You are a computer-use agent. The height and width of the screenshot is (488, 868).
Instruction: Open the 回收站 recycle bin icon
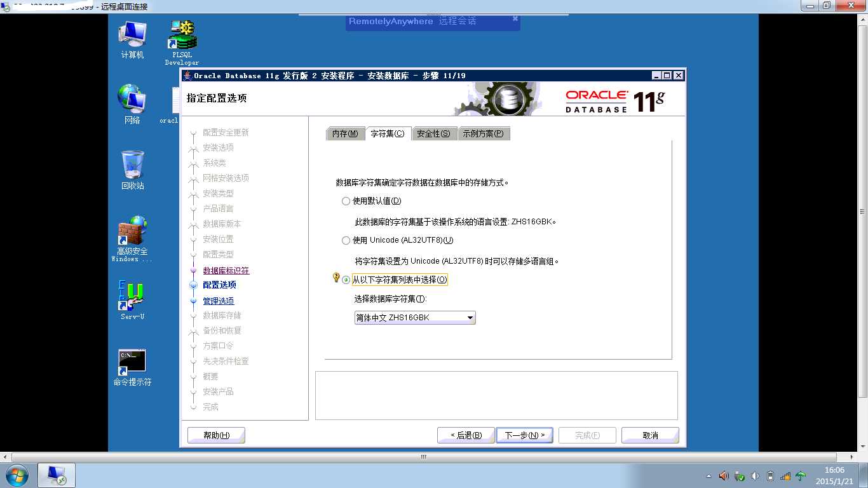(132, 170)
